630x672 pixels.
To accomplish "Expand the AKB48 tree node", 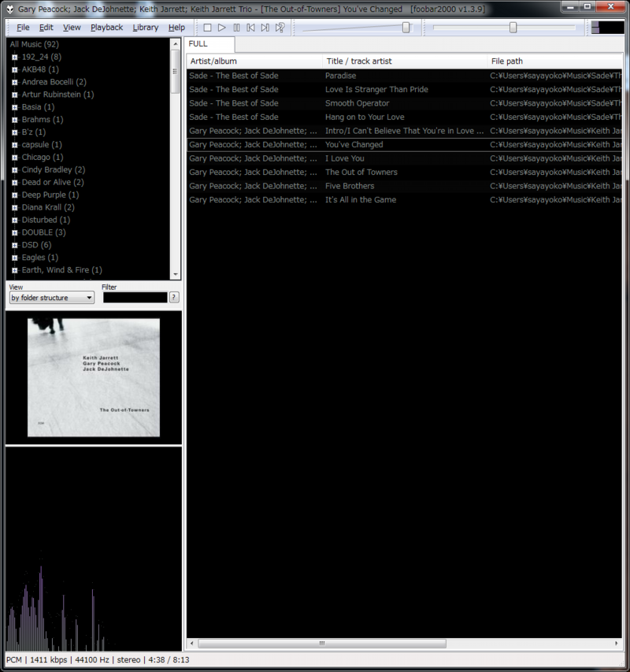I will click(x=15, y=69).
